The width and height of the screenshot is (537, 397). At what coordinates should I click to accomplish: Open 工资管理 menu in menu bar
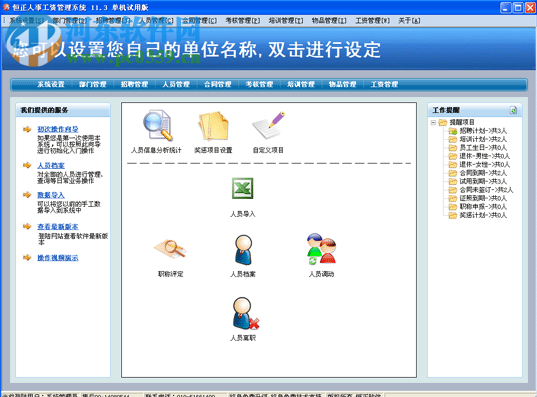click(x=372, y=21)
